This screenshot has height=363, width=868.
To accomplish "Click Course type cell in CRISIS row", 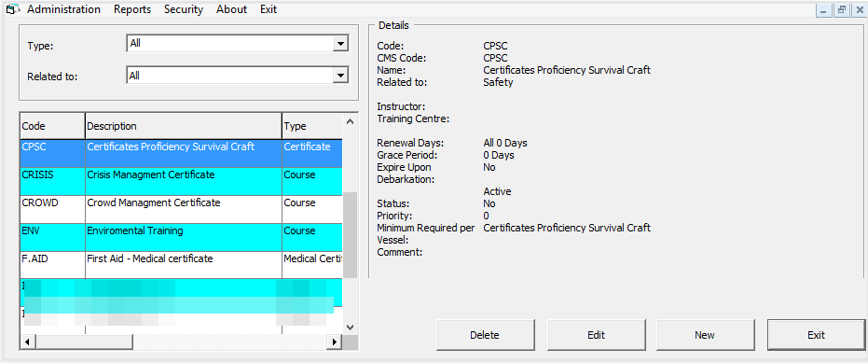I will tap(312, 181).
